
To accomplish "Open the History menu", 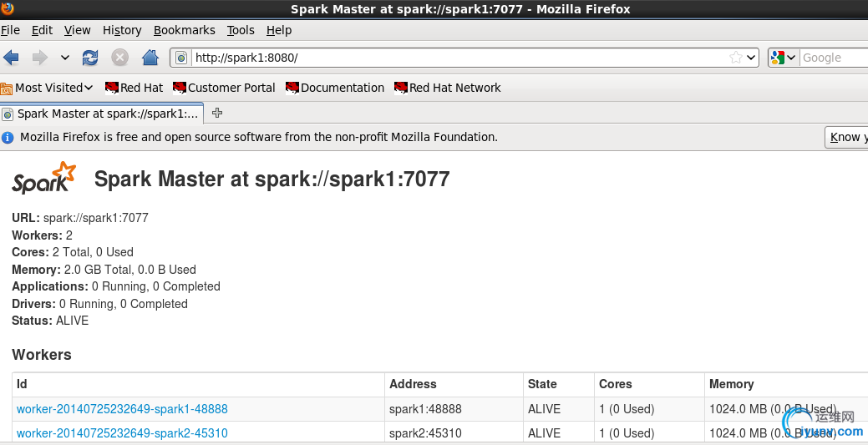I will [x=122, y=30].
